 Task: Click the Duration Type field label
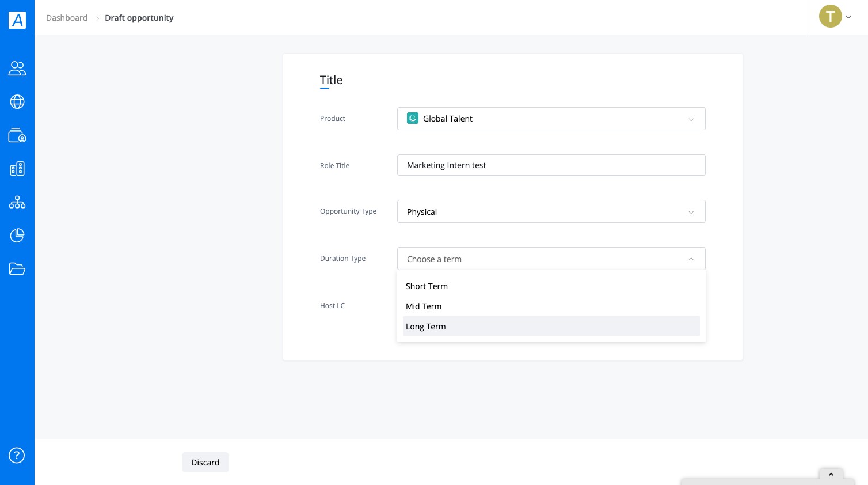[x=342, y=259]
